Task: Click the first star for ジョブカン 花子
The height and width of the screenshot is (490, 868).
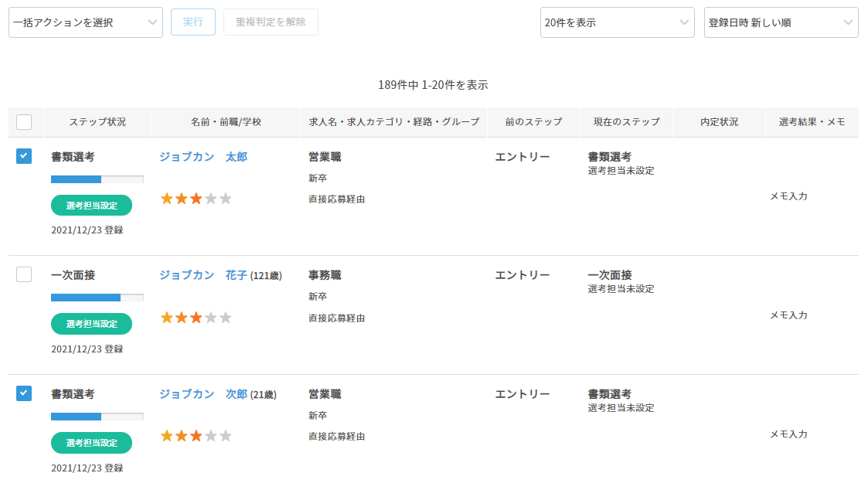Action: tap(166, 318)
